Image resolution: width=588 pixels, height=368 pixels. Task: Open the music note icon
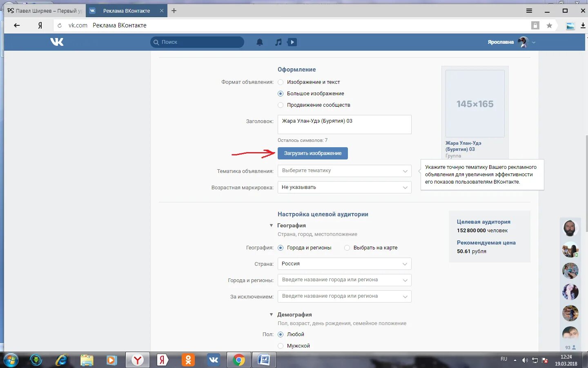pos(278,42)
